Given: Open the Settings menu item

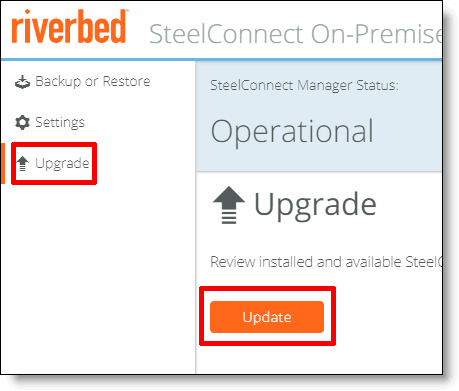Looking at the screenshot, I should pos(50,122).
